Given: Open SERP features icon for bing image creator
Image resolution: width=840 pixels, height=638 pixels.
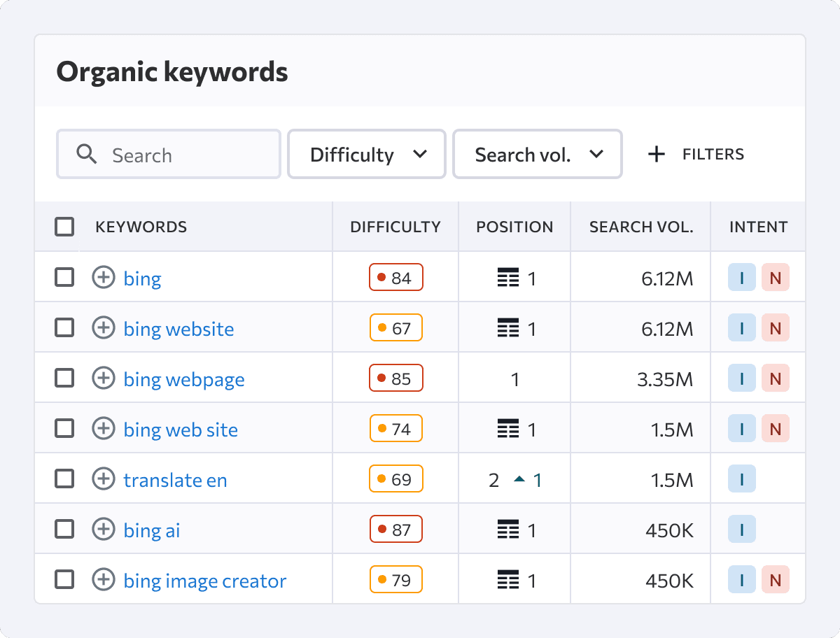Looking at the screenshot, I should [508, 581].
